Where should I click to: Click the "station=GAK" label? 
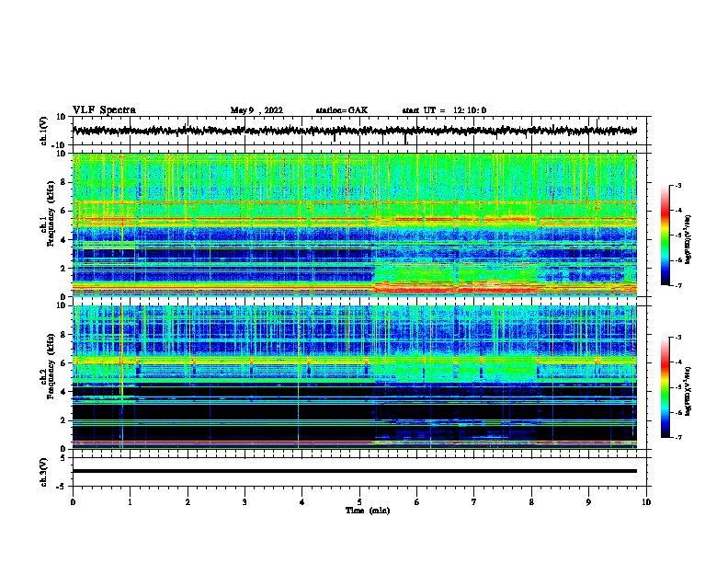[x=342, y=110]
